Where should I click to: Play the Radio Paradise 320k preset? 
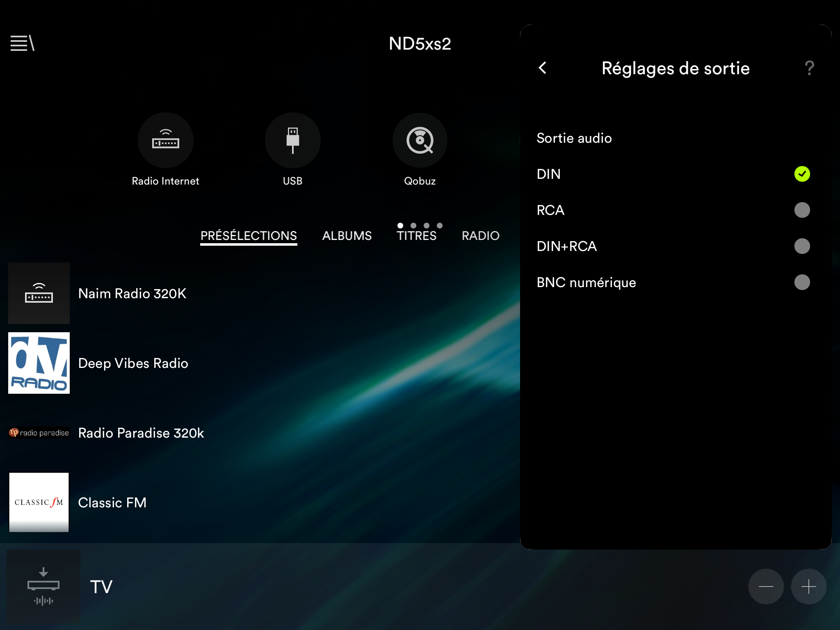click(141, 433)
